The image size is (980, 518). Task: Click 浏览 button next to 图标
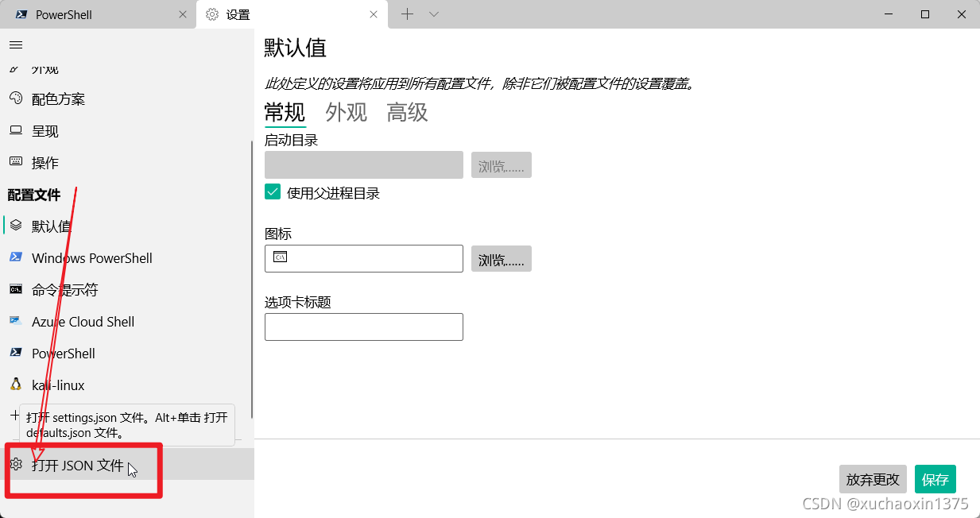(x=502, y=259)
